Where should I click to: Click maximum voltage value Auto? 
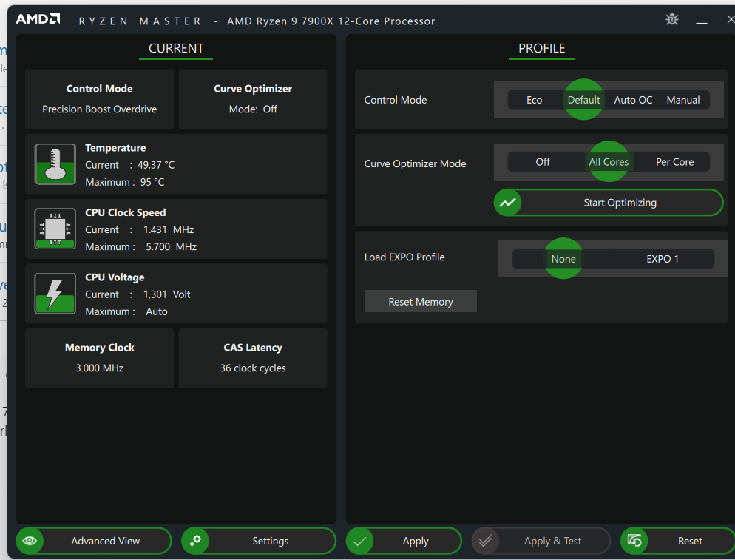click(x=157, y=311)
